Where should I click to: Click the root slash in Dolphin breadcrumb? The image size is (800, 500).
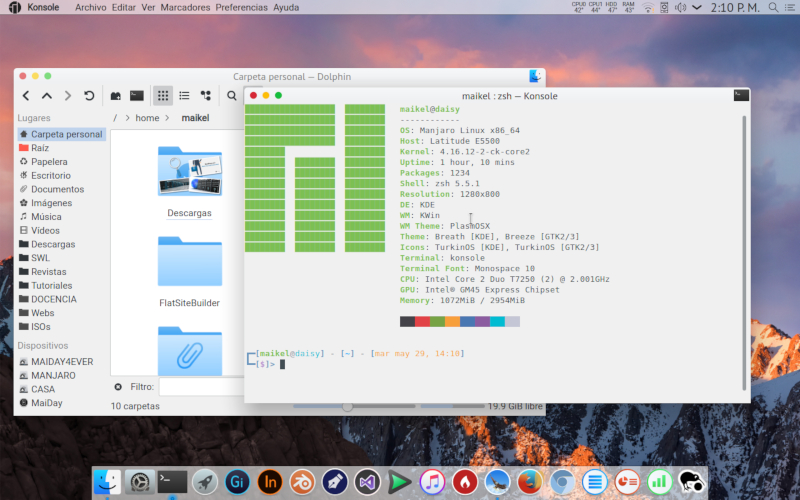(115, 118)
